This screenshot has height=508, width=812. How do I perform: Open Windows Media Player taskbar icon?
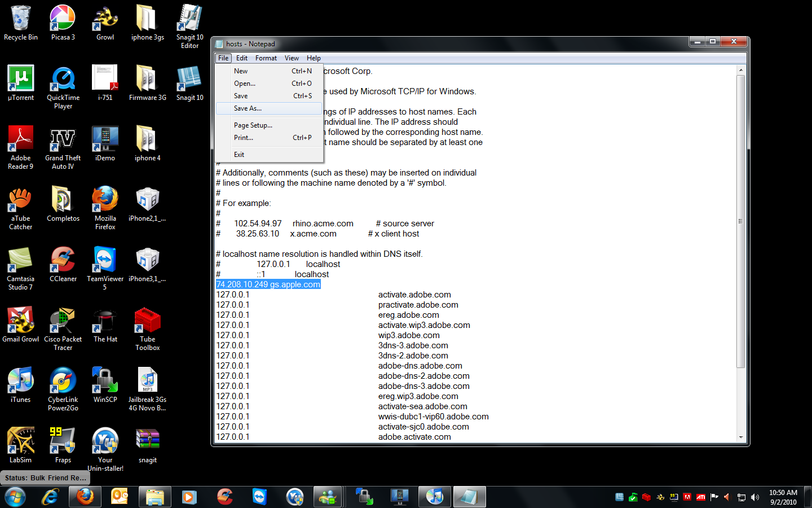[x=189, y=497]
